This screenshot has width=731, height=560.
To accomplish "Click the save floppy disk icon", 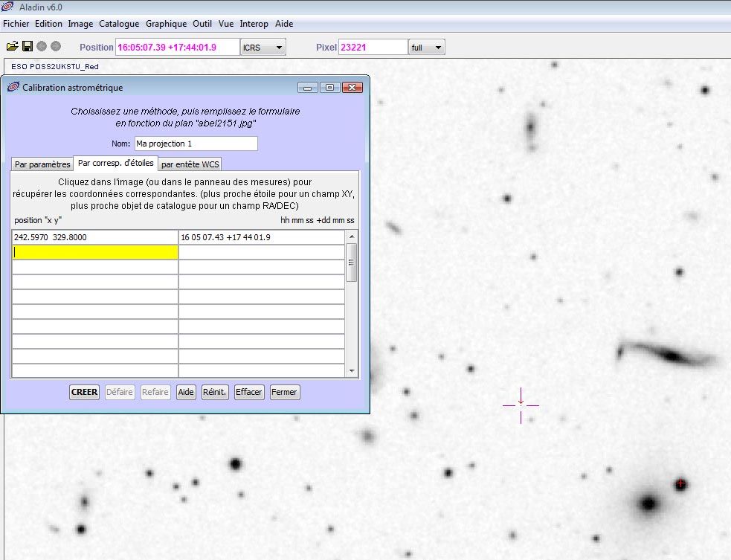I will pyautogui.click(x=28, y=46).
